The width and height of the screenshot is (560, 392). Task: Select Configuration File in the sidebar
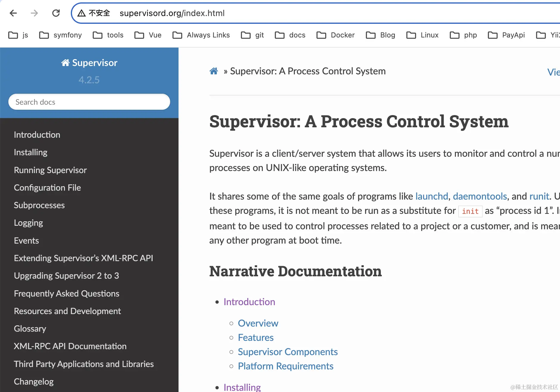(x=47, y=187)
